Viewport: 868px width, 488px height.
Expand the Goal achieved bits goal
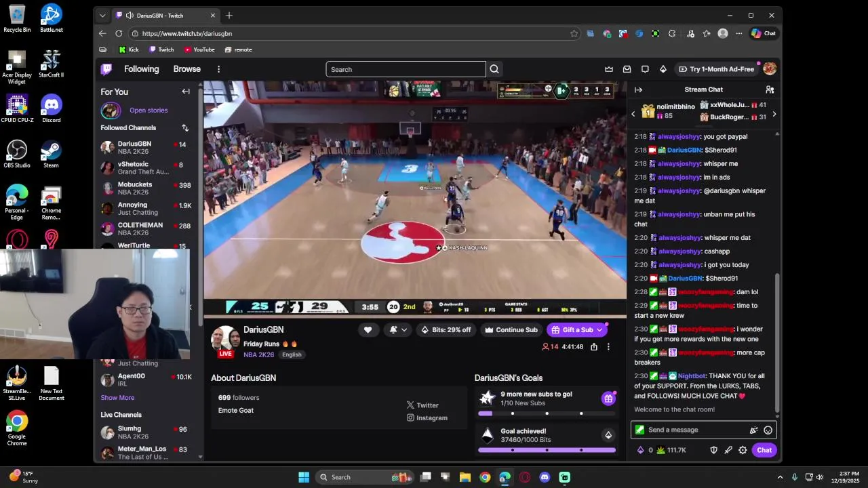[608, 435]
